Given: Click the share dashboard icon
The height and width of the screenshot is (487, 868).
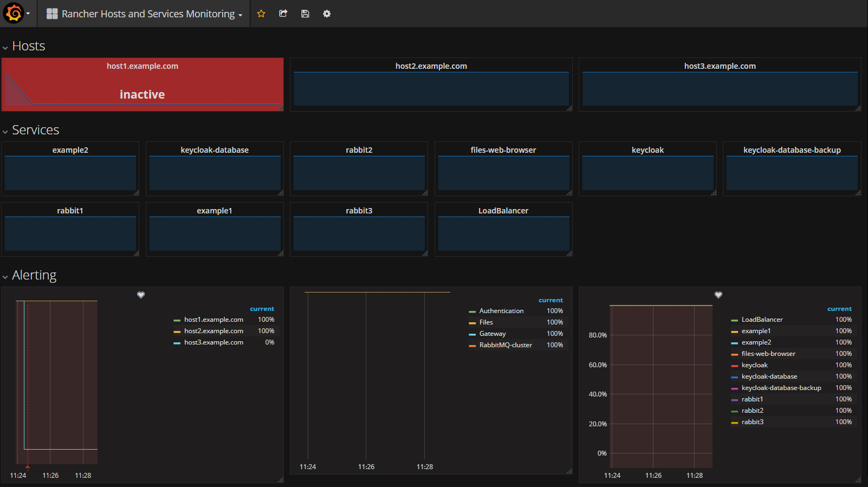Looking at the screenshot, I should 283,14.
